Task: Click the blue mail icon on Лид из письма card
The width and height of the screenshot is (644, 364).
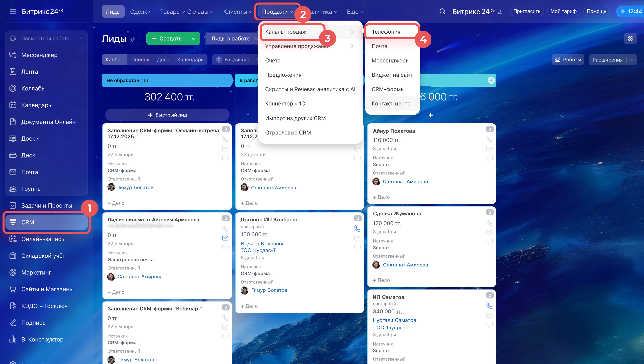Action: (x=225, y=238)
